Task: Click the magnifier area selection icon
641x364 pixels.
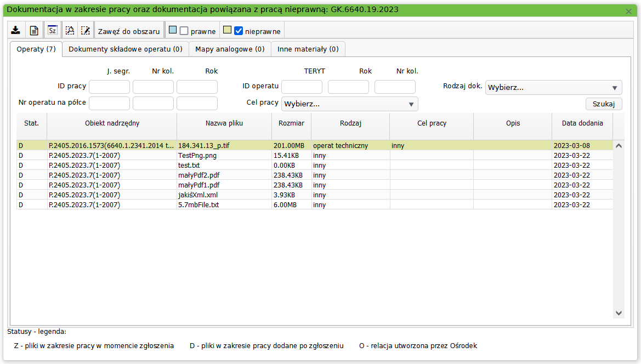Action: coord(70,31)
